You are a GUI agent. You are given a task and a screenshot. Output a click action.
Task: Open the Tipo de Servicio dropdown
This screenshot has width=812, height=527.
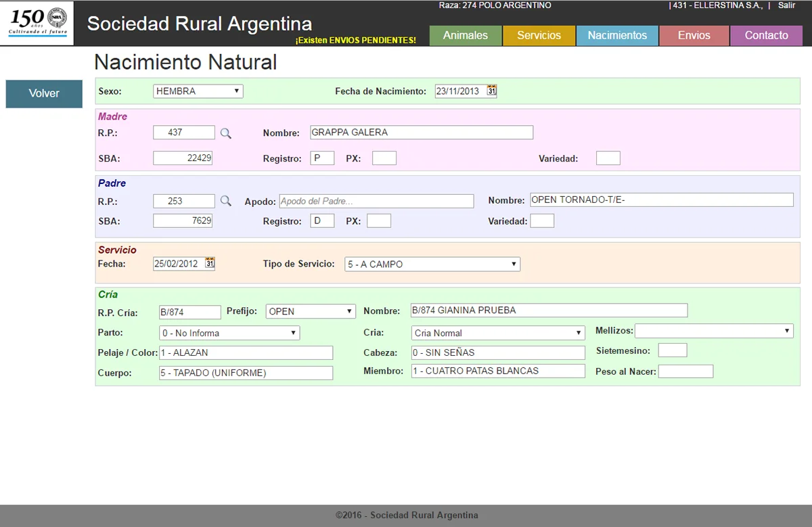click(x=432, y=265)
